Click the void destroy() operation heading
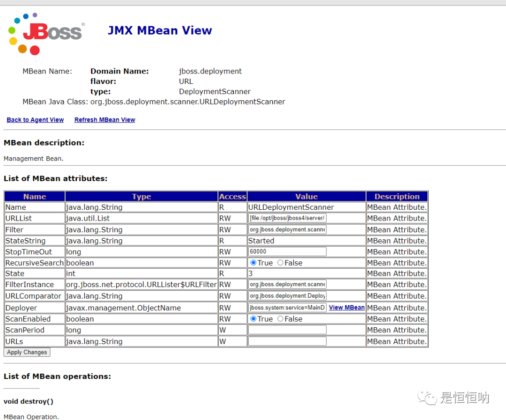The image size is (506, 420). [x=29, y=402]
